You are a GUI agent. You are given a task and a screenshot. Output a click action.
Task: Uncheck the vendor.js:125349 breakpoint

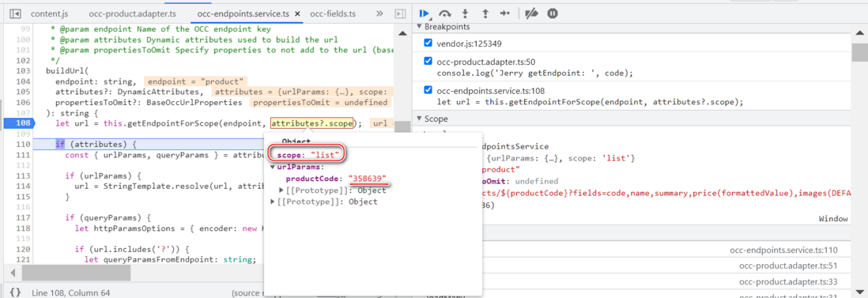click(428, 43)
